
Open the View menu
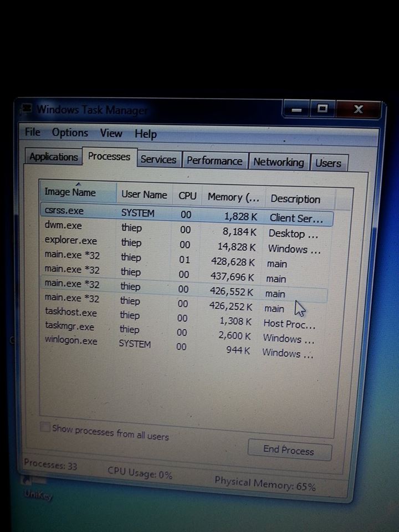[x=111, y=134]
